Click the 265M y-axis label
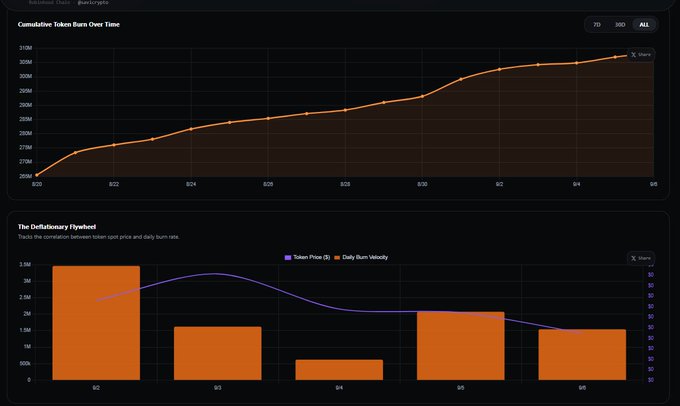Screen dimensions: 680x406 [26, 176]
